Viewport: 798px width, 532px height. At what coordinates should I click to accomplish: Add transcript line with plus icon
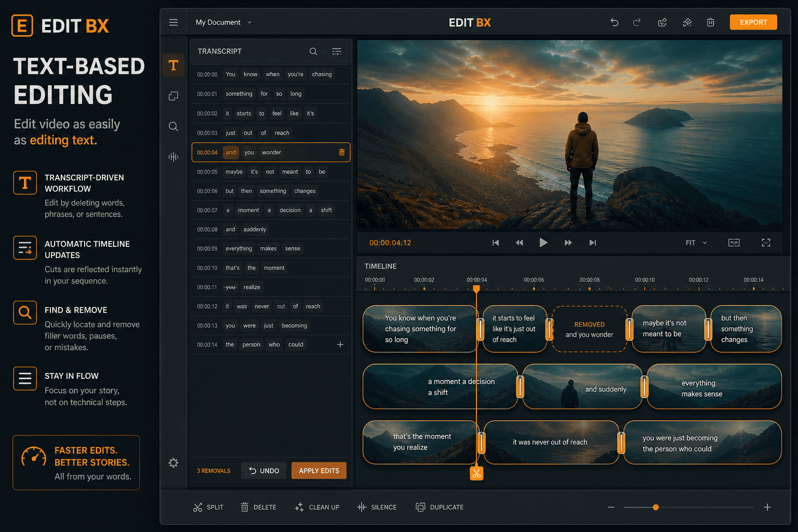[340, 344]
